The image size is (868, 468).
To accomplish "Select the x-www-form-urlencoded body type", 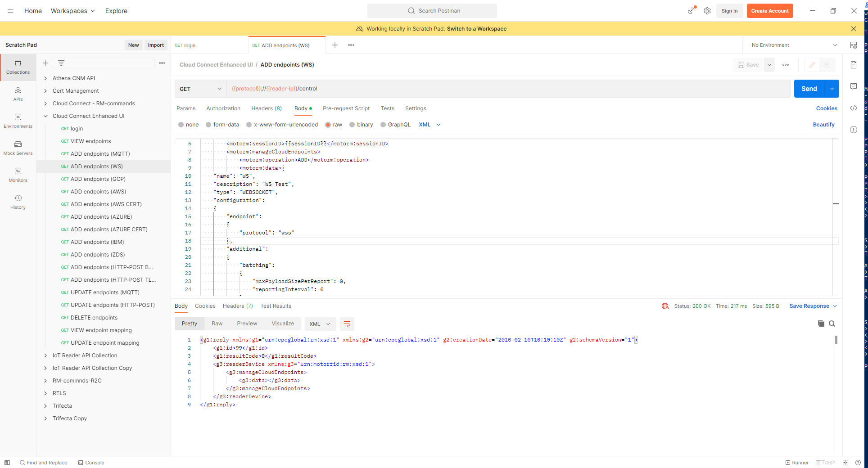I will click(282, 125).
